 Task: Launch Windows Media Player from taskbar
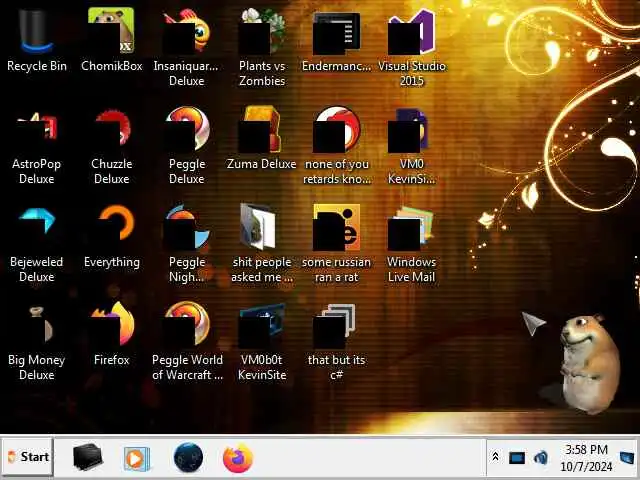(x=137, y=458)
